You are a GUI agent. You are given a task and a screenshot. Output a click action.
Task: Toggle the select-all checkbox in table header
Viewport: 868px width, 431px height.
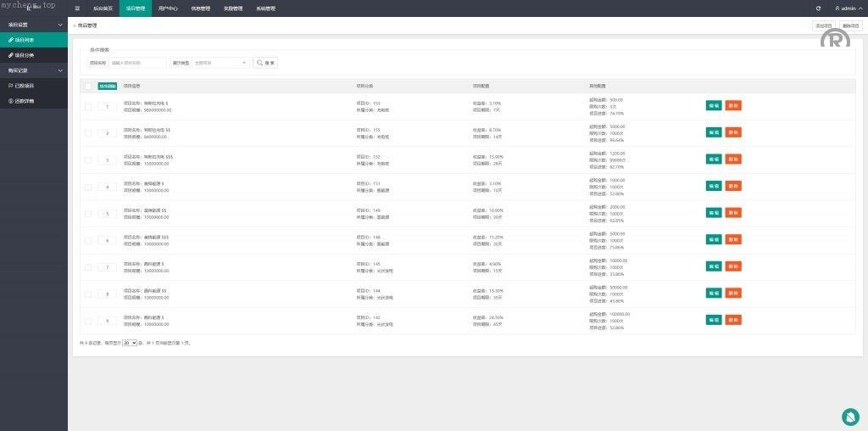click(x=88, y=86)
